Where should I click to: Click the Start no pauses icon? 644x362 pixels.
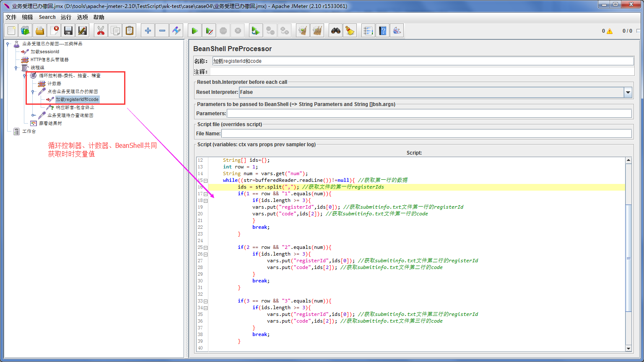[x=209, y=31]
